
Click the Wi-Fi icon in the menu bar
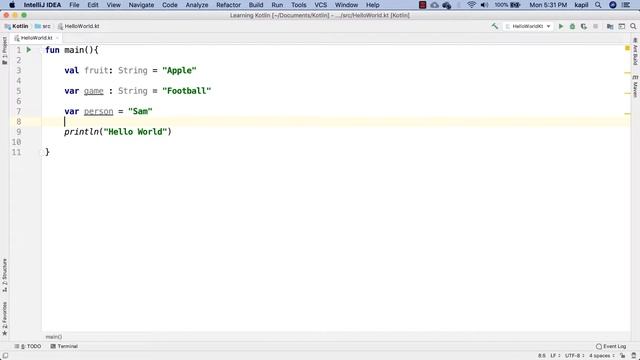tap(471, 5)
